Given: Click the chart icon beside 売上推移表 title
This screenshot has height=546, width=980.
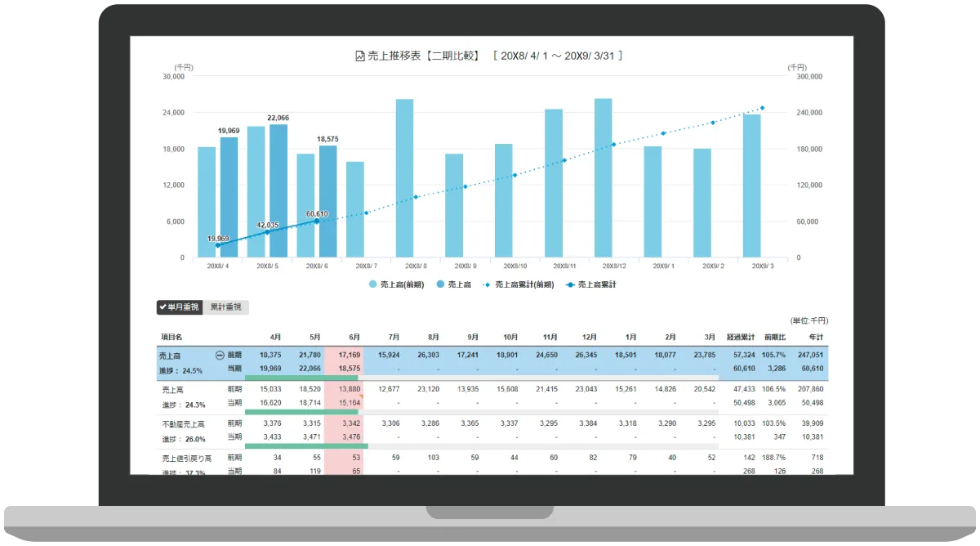Looking at the screenshot, I should pos(360,56).
